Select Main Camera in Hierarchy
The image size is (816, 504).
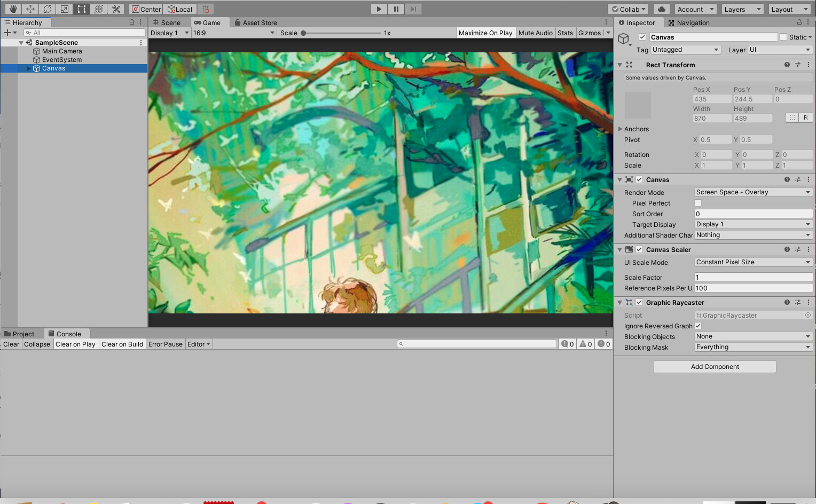point(62,51)
